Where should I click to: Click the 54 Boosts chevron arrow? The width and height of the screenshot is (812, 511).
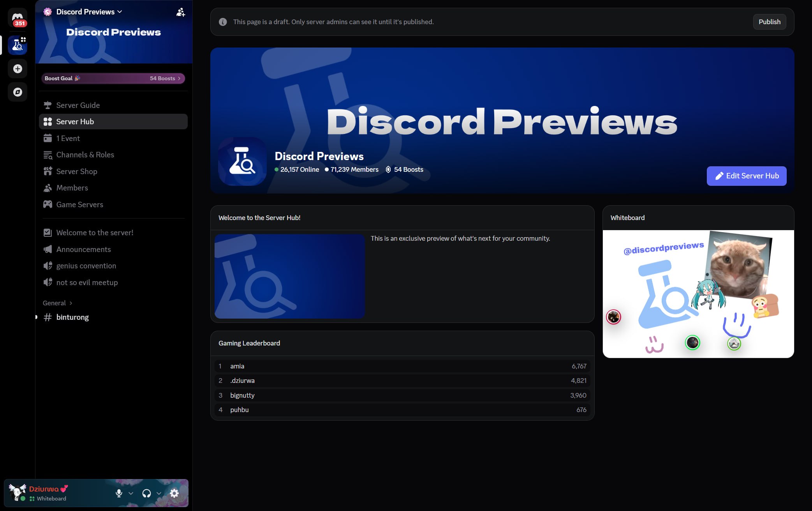pos(179,78)
